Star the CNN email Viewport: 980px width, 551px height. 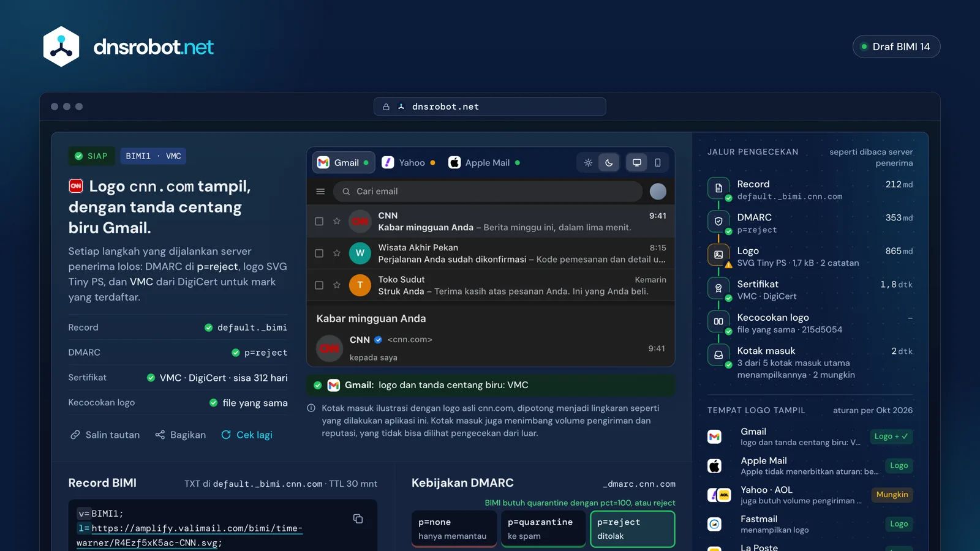[x=337, y=222]
